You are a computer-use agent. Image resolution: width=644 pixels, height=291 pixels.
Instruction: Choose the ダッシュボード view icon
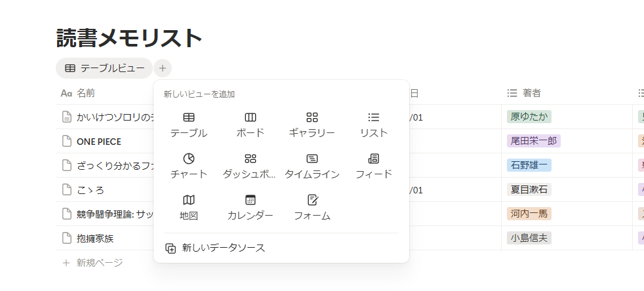click(x=250, y=159)
